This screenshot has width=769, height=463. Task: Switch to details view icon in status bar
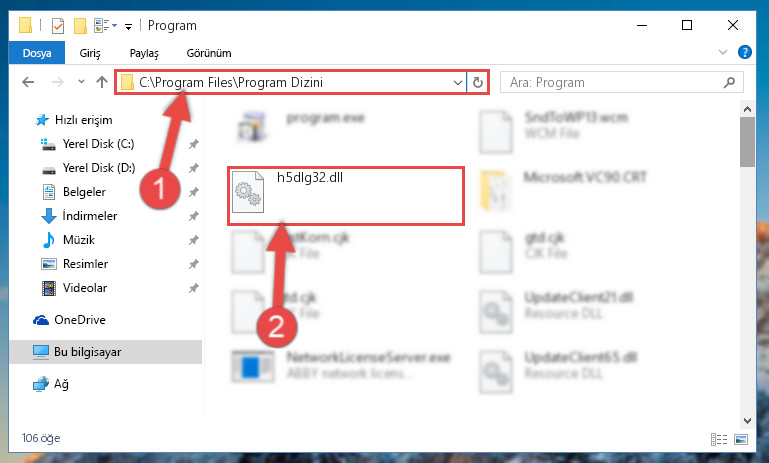[719, 439]
